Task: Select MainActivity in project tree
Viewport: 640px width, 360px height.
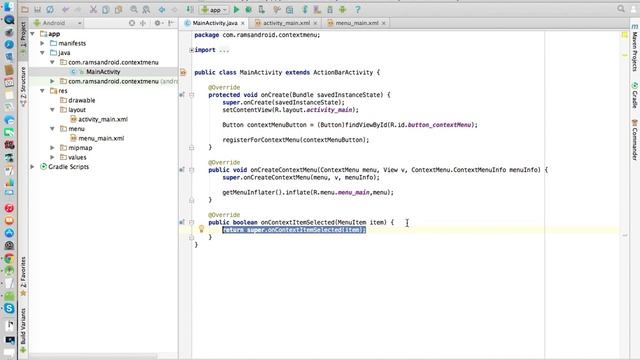Action: click(x=103, y=72)
